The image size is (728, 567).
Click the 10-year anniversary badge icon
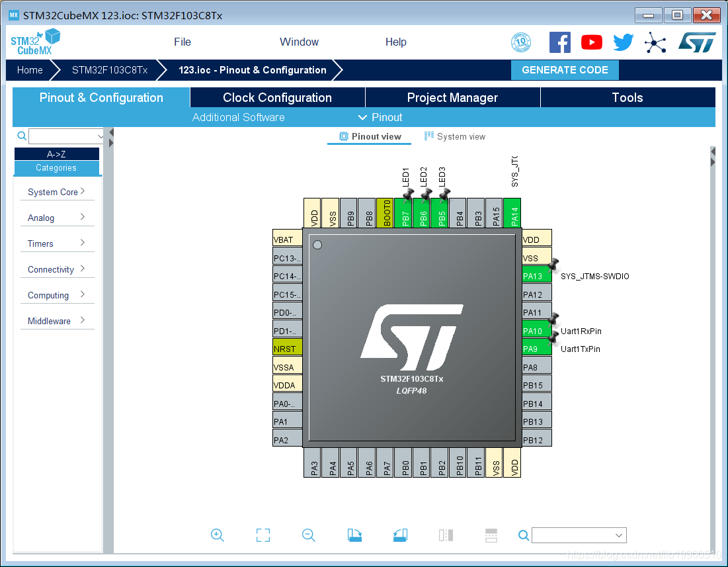(521, 42)
